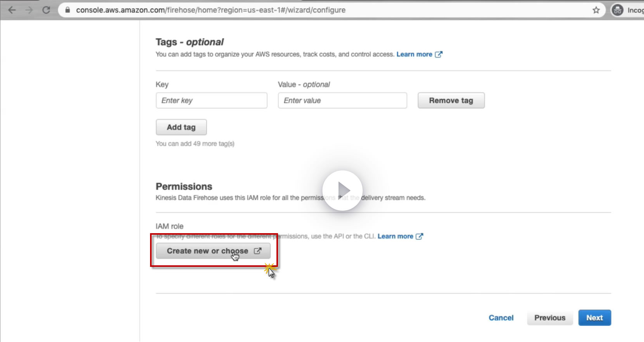Proceed with the Next button

[594, 318]
